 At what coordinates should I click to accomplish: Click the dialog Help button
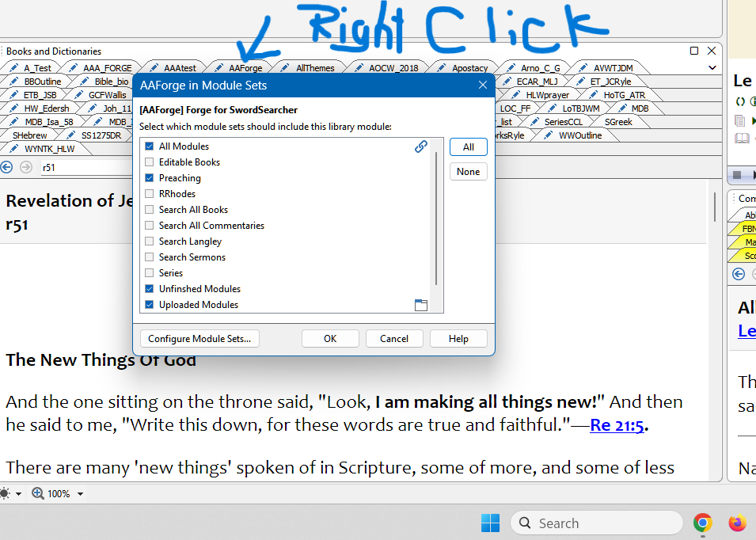(458, 338)
